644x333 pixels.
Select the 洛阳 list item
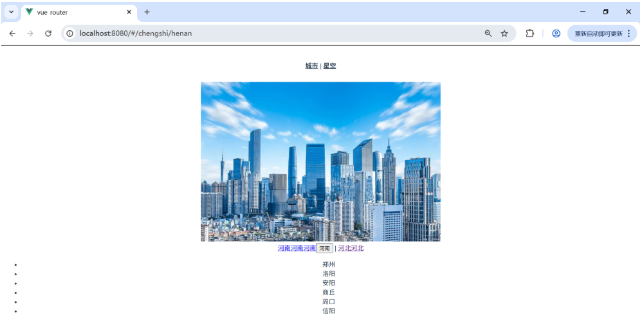pos(329,273)
